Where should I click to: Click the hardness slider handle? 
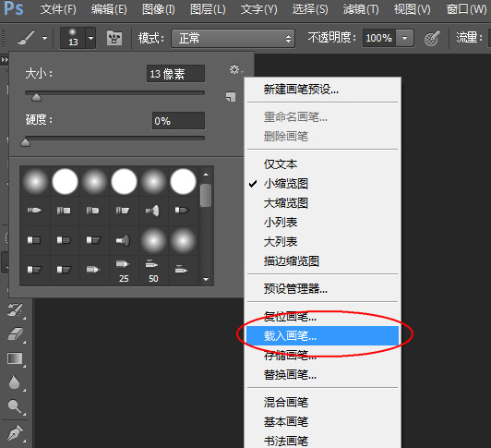click(25, 142)
